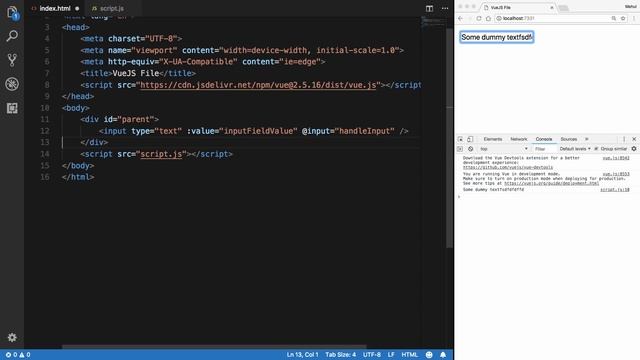Open the vue-devtools GitHub link
640x360 pixels.
(508, 167)
